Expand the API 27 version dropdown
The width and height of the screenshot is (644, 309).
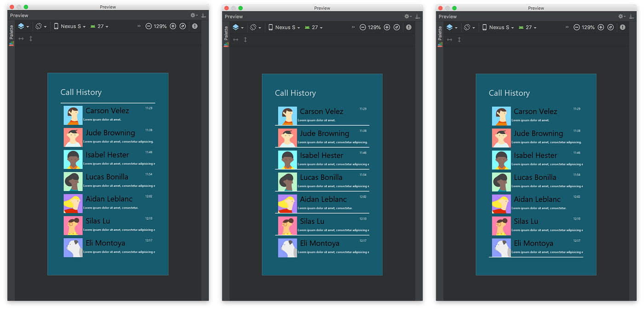point(99,26)
